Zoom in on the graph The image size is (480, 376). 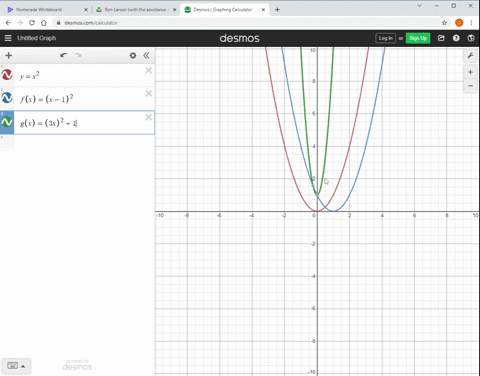(x=470, y=72)
